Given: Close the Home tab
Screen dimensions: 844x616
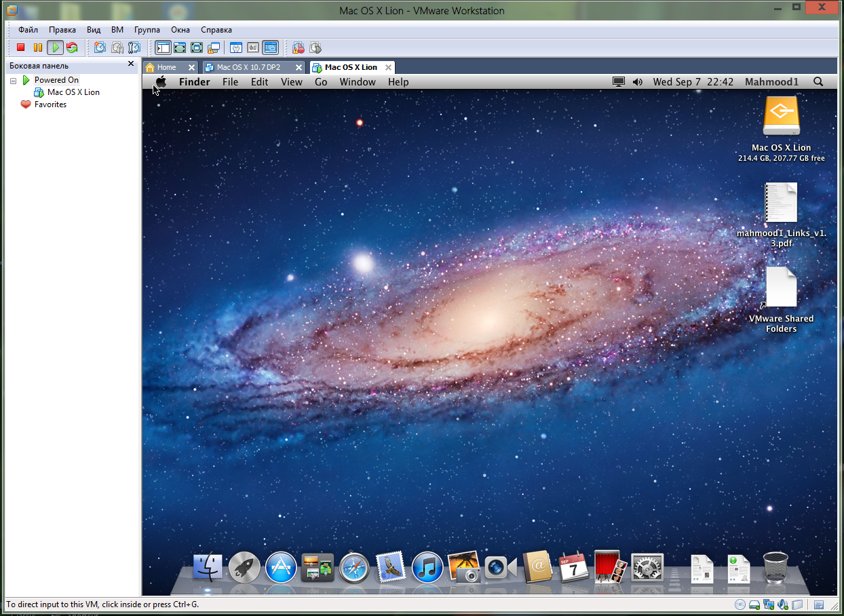Looking at the screenshot, I should (x=192, y=67).
